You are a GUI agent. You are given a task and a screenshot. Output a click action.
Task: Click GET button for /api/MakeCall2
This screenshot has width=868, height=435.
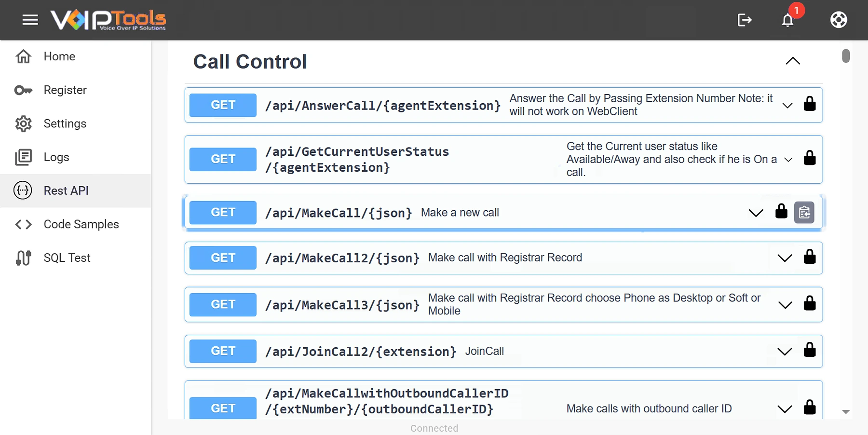click(223, 258)
